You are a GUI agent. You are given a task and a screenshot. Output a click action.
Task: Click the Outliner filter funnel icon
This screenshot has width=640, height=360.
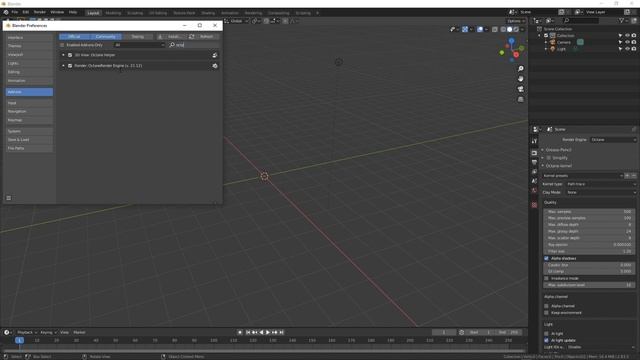click(621, 20)
